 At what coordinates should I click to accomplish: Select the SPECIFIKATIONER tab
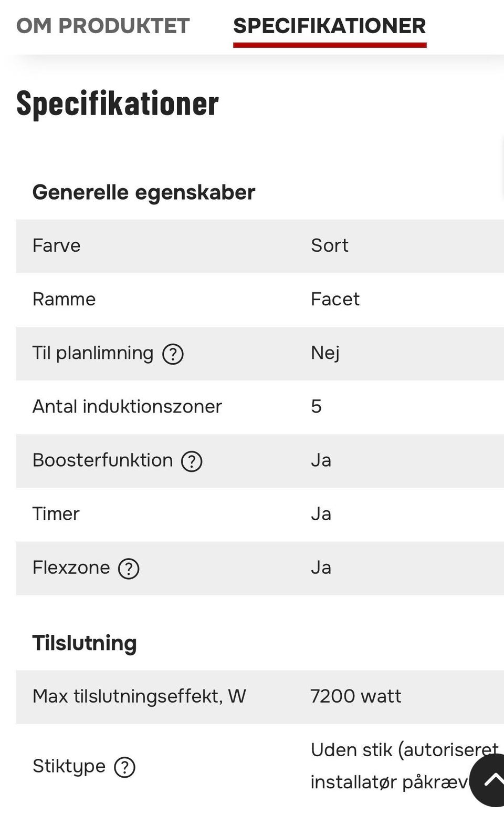click(x=330, y=26)
